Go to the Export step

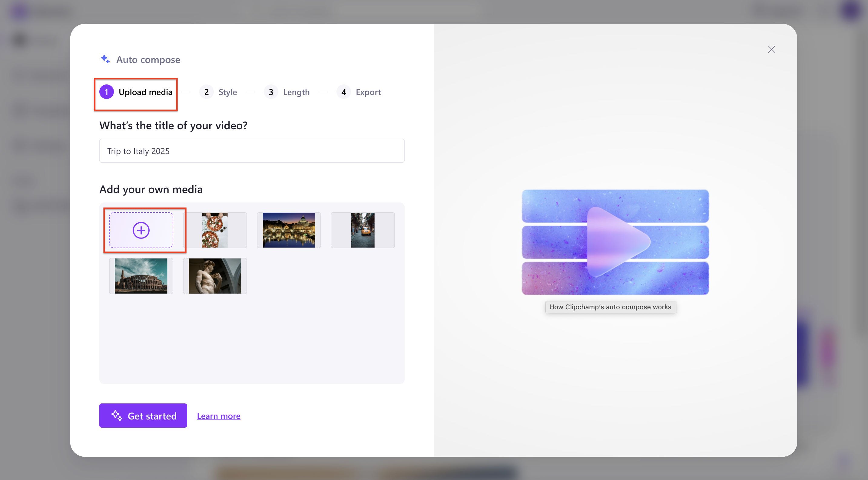(x=368, y=92)
